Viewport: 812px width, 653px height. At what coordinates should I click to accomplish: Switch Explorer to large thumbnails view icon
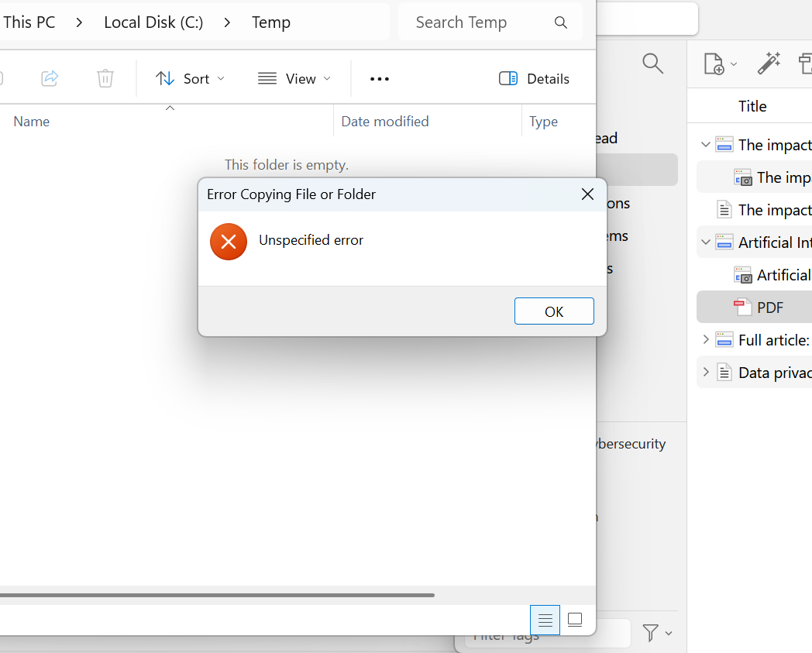[x=575, y=620]
